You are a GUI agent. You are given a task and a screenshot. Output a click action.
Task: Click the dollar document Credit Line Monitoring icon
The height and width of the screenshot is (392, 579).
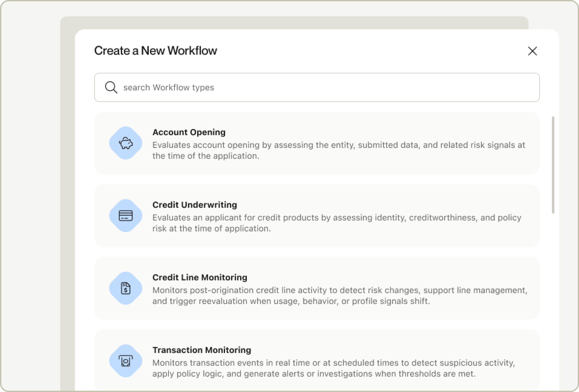click(125, 288)
